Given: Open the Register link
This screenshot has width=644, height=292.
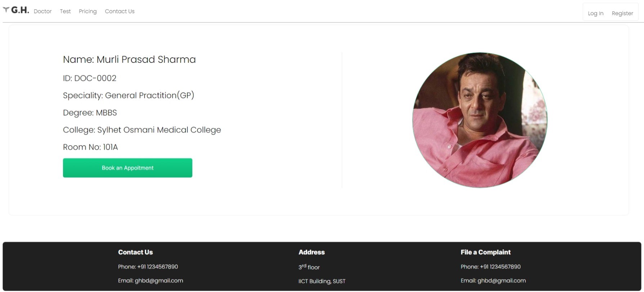Looking at the screenshot, I should pos(622,13).
